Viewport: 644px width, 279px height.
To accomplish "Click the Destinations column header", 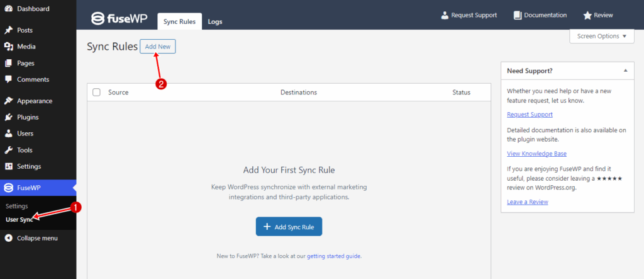I will (299, 92).
